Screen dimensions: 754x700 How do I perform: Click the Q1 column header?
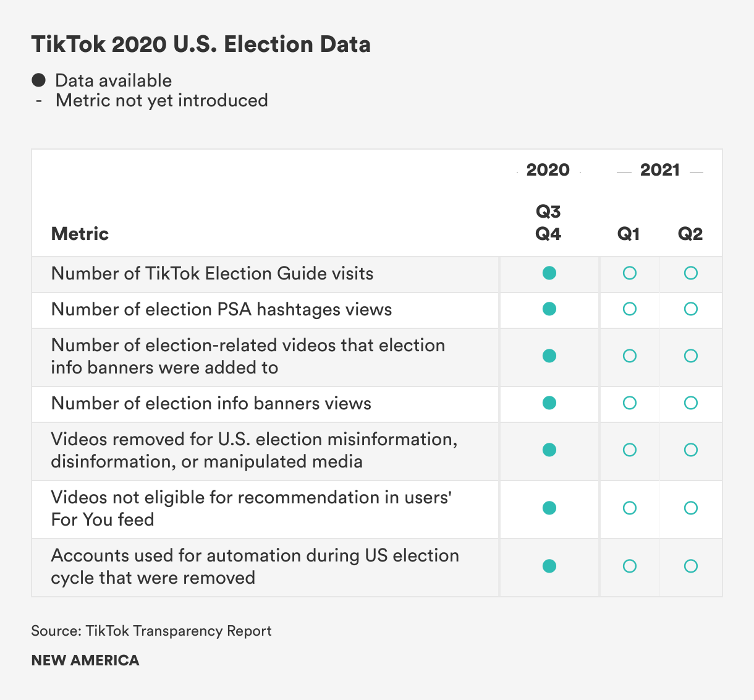pos(629,234)
